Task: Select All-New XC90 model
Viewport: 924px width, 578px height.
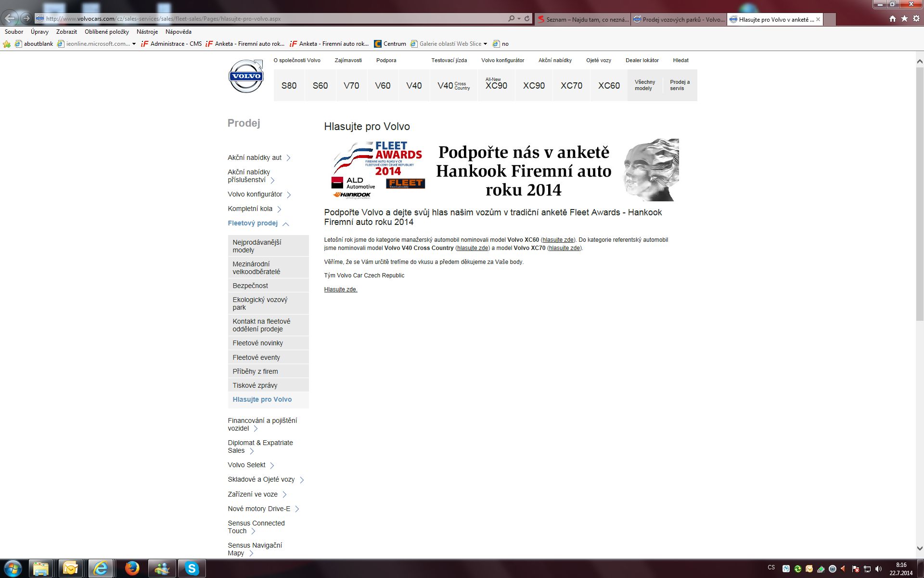Action: click(496, 85)
